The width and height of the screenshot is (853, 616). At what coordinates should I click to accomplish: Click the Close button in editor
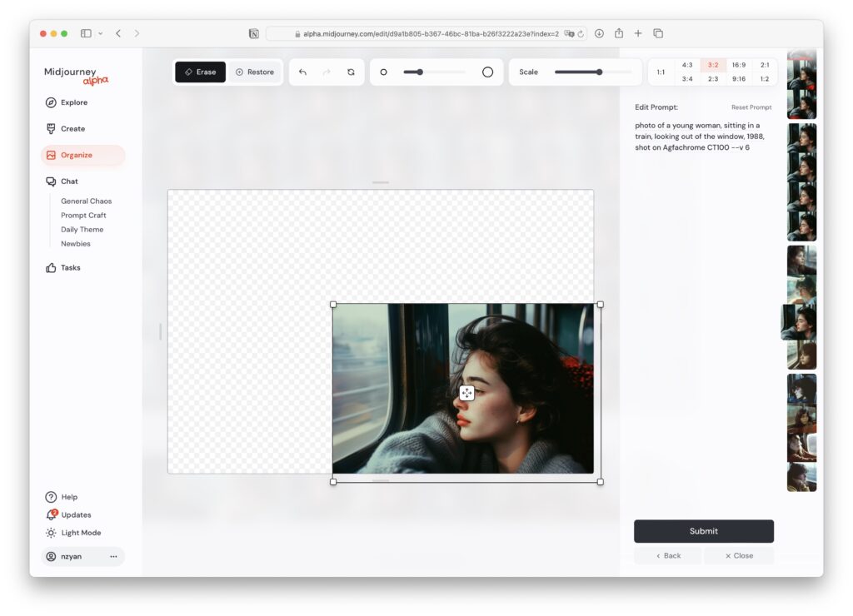(x=739, y=556)
